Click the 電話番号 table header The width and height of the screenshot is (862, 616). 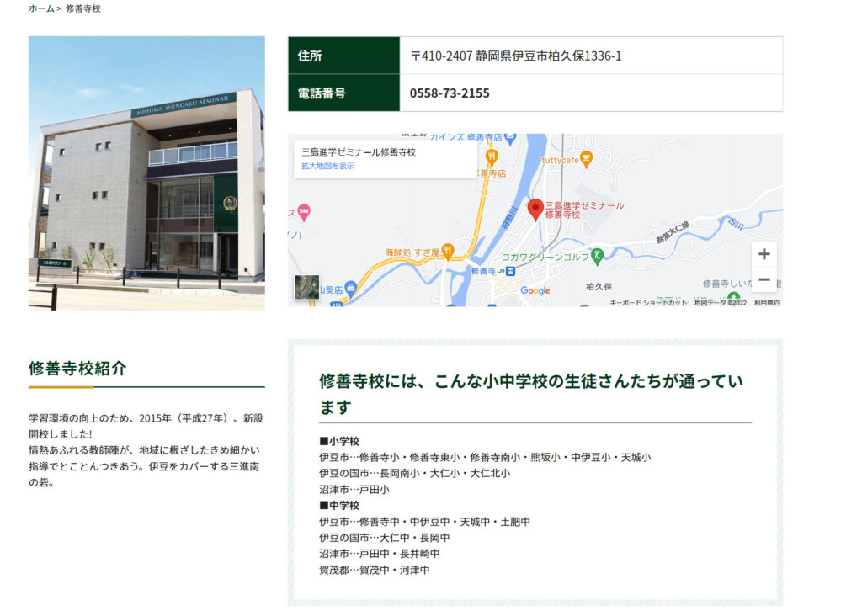[343, 93]
